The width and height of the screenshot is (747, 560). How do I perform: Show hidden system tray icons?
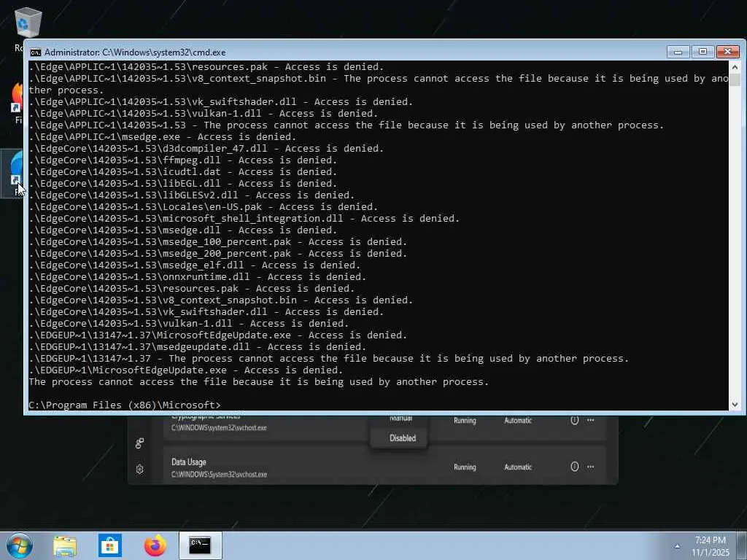pyautogui.click(x=677, y=546)
